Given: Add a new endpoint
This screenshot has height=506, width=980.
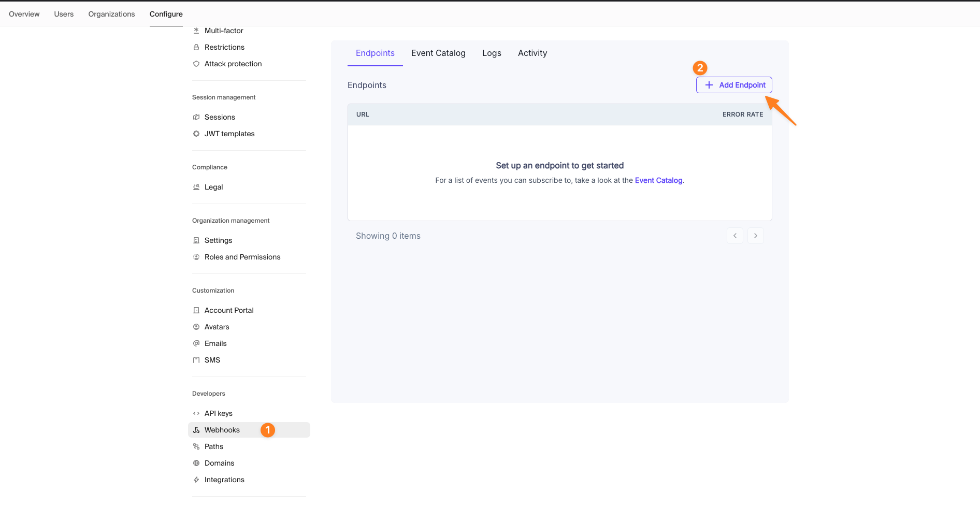Looking at the screenshot, I should point(734,85).
